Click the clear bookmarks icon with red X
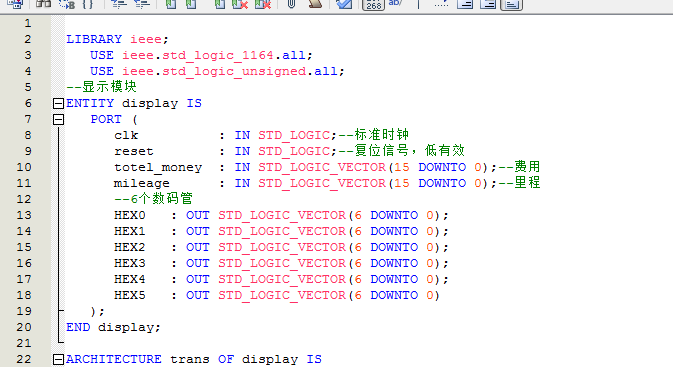 coord(262,4)
